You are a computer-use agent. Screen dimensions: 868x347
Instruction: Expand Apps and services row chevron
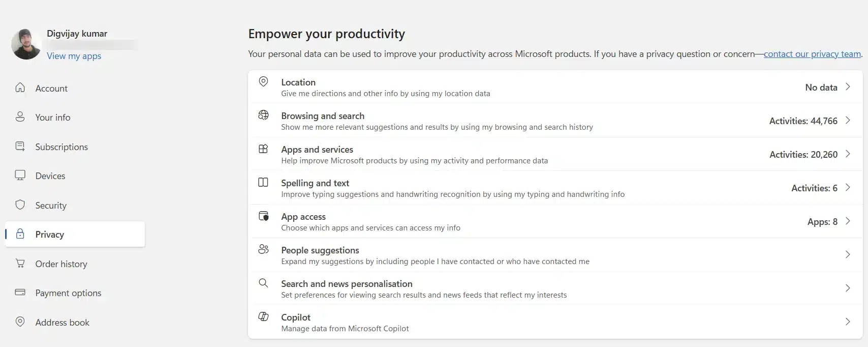pos(848,154)
